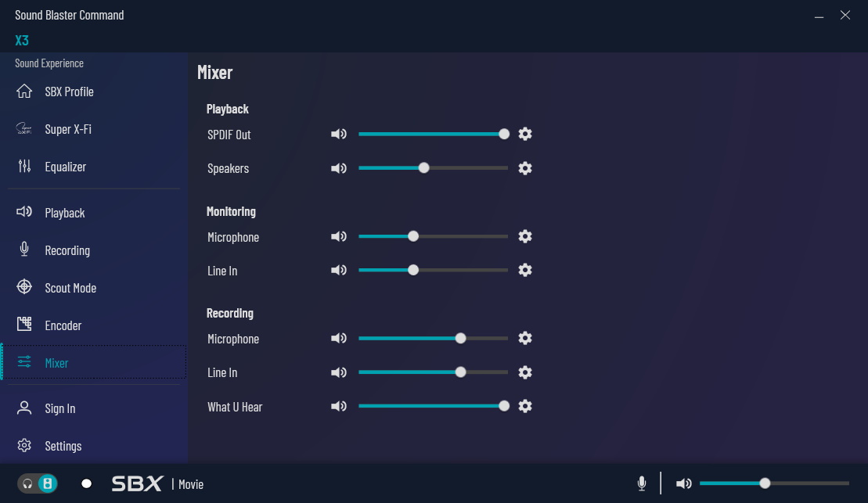Image resolution: width=868 pixels, height=503 pixels.
Task: Mute Recording Line In speaker icon
Action: (339, 372)
